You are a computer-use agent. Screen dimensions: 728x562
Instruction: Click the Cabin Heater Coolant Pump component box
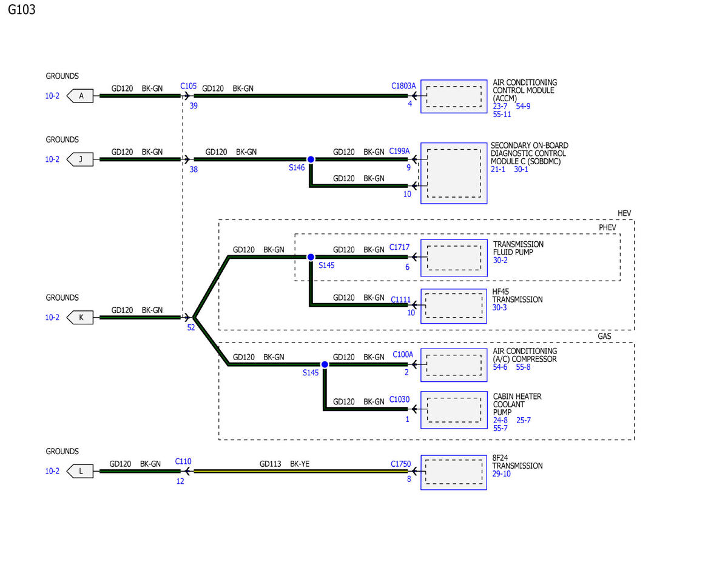click(453, 410)
